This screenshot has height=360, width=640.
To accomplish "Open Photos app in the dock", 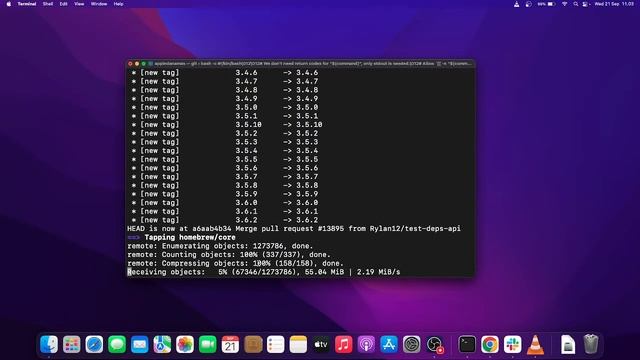I will 185,344.
